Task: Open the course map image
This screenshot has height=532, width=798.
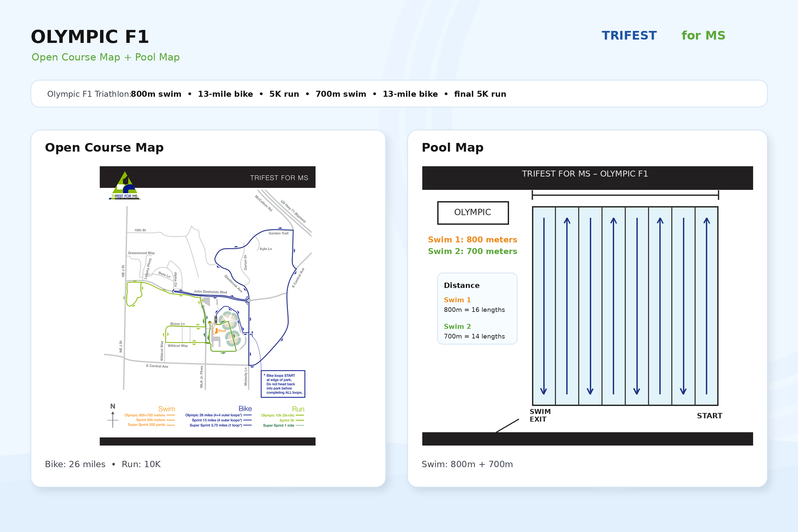Action: tap(207, 306)
